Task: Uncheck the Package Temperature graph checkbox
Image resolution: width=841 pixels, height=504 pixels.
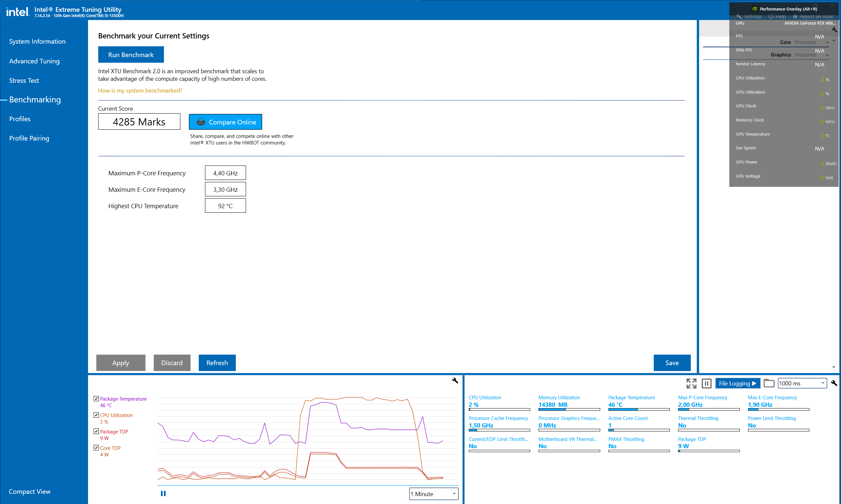Action: tap(96, 398)
